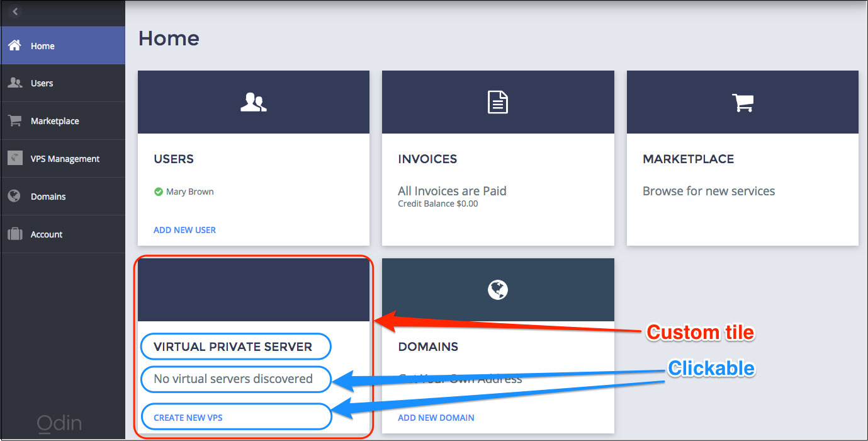This screenshot has width=868, height=441.
Task: Open the VPS Management menu item
Action: [65, 159]
